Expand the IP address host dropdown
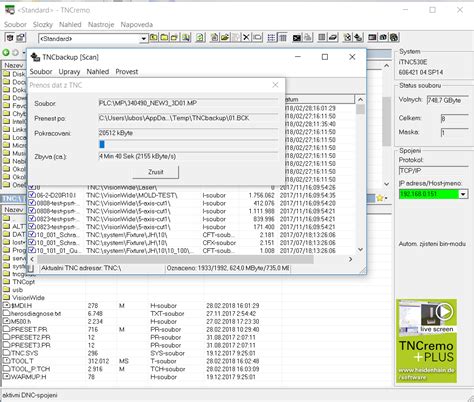This screenshot has height=402, width=474. 463,194
